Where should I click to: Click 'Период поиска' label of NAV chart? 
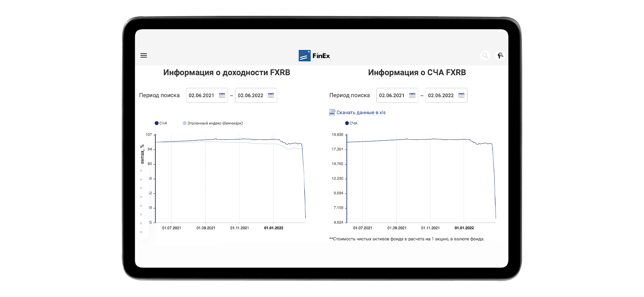click(x=350, y=95)
